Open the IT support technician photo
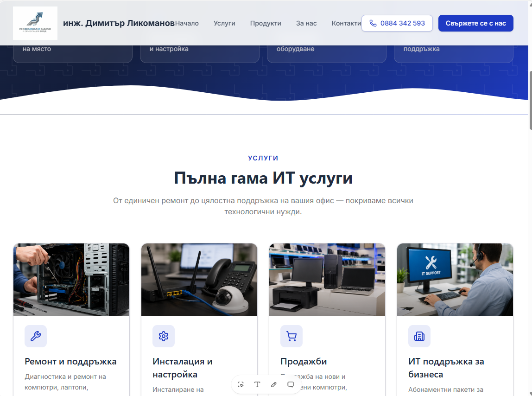This screenshot has width=532, height=396. 455,280
